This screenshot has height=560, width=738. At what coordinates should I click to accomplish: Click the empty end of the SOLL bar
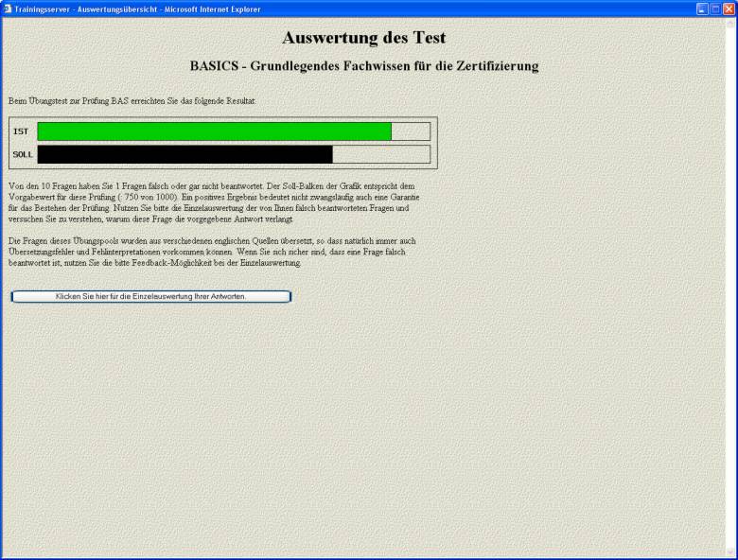[380, 154]
